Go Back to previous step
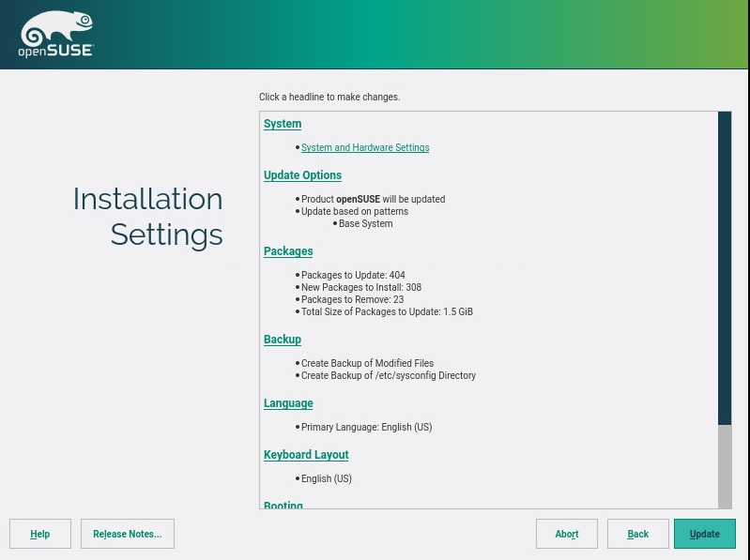The height and width of the screenshot is (560, 750). [x=638, y=534]
